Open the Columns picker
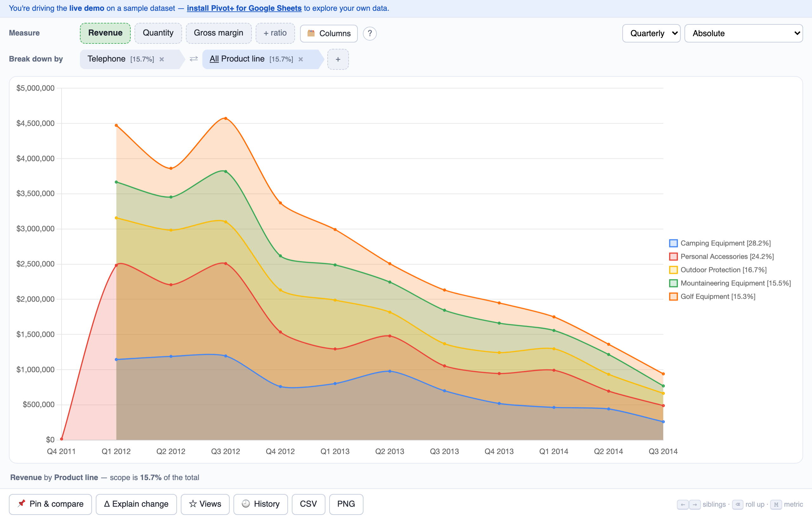 [328, 33]
